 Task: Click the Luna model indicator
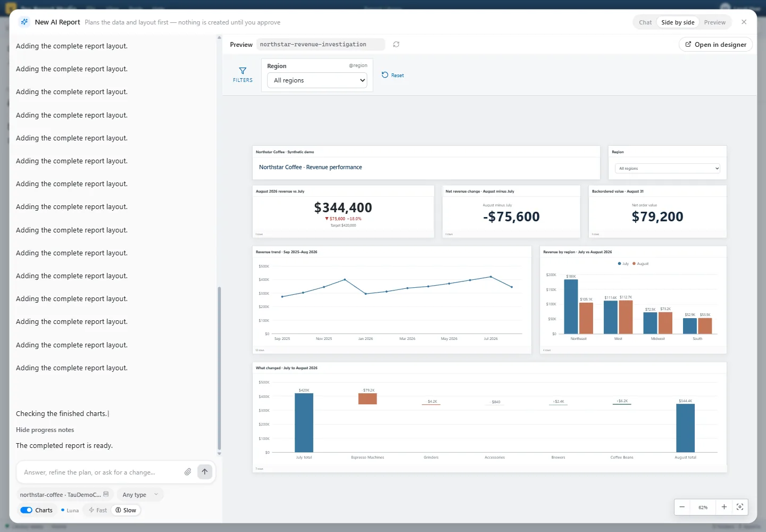click(x=70, y=510)
